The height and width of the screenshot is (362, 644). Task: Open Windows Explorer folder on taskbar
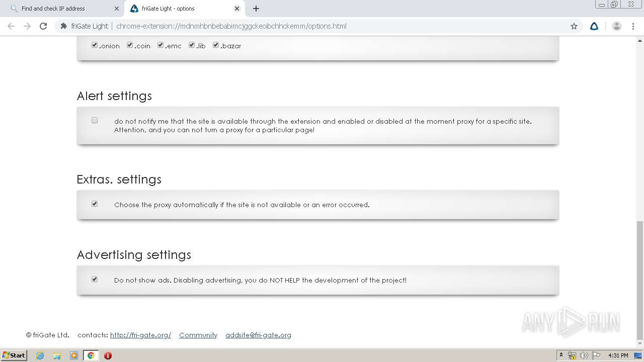(x=57, y=355)
